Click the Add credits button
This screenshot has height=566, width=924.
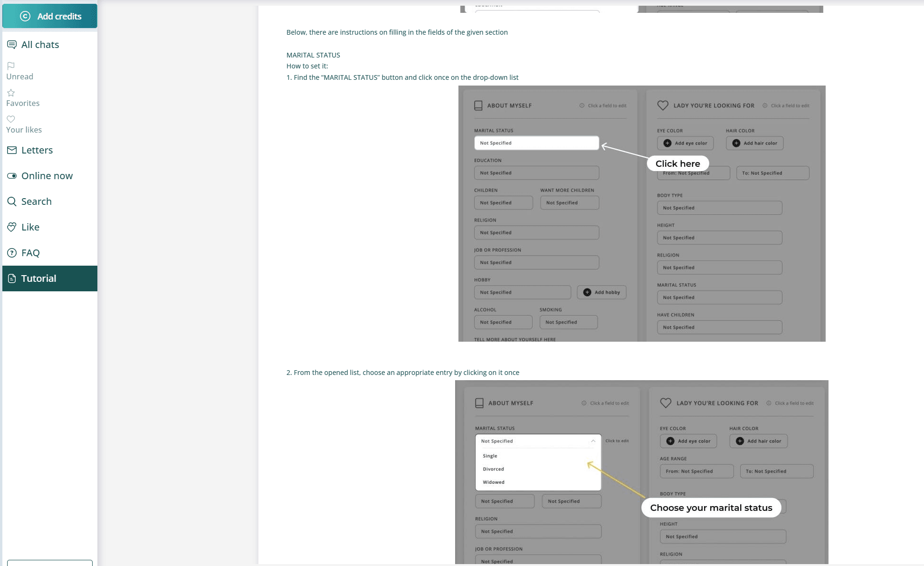coord(50,16)
